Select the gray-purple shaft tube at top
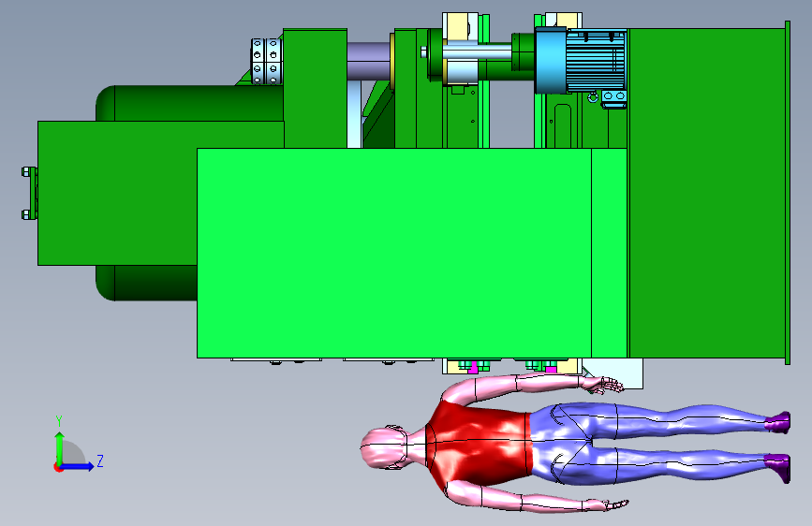The width and height of the screenshot is (812, 526). 368,61
